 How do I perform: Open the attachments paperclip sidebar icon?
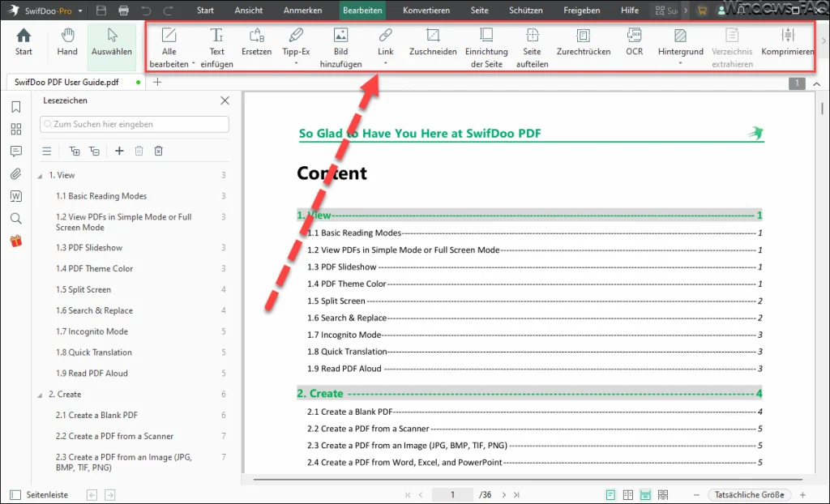[x=16, y=173]
